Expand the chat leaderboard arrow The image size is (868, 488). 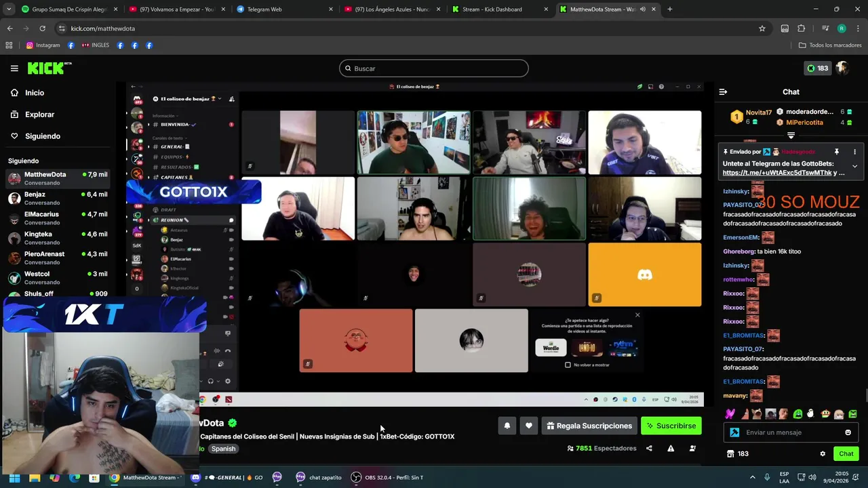791,136
